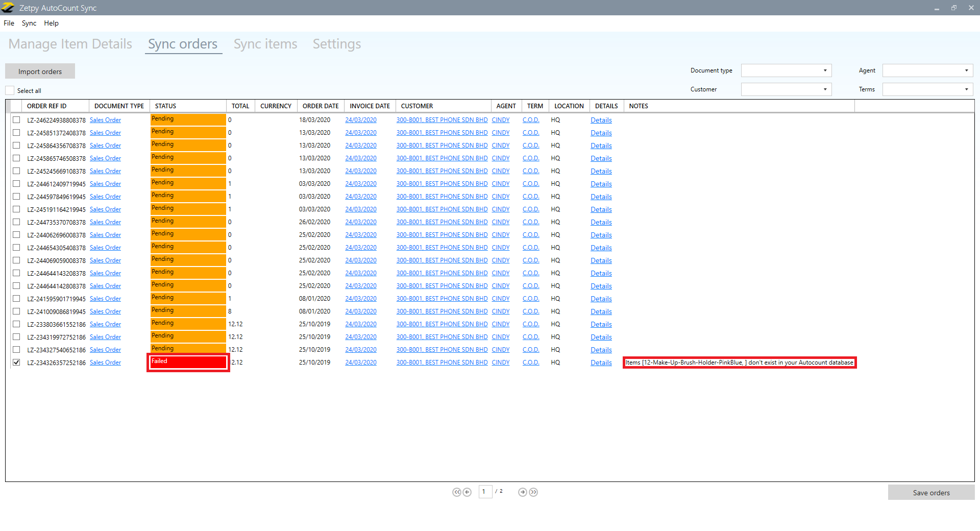This screenshot has width=980, height=531.
Task: Switch to Sync items tab
Action: [265, 44]
